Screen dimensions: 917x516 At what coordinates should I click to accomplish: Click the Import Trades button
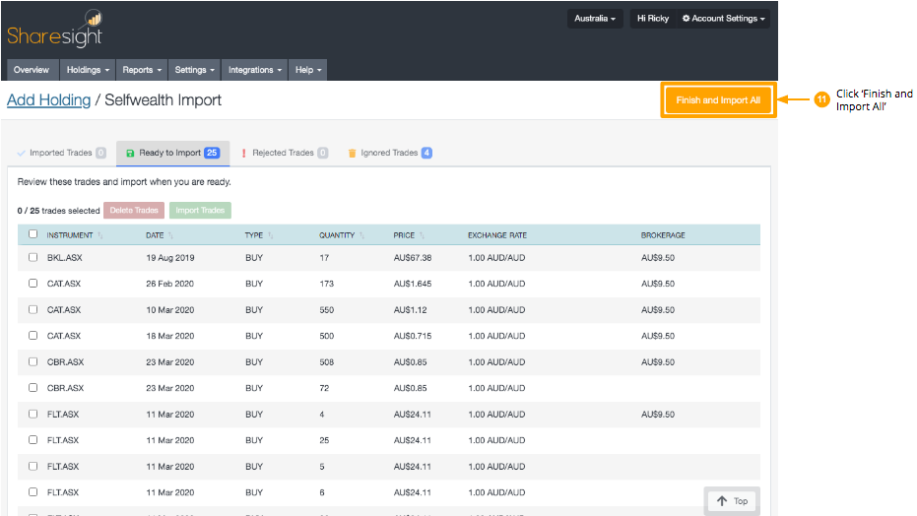[200, 211]
